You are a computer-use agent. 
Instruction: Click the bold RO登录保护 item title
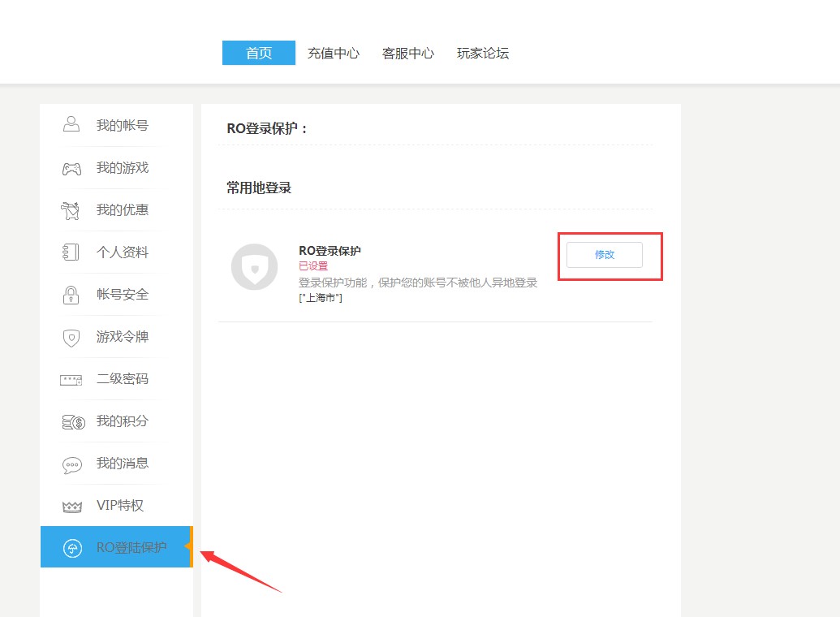[330, 251]
